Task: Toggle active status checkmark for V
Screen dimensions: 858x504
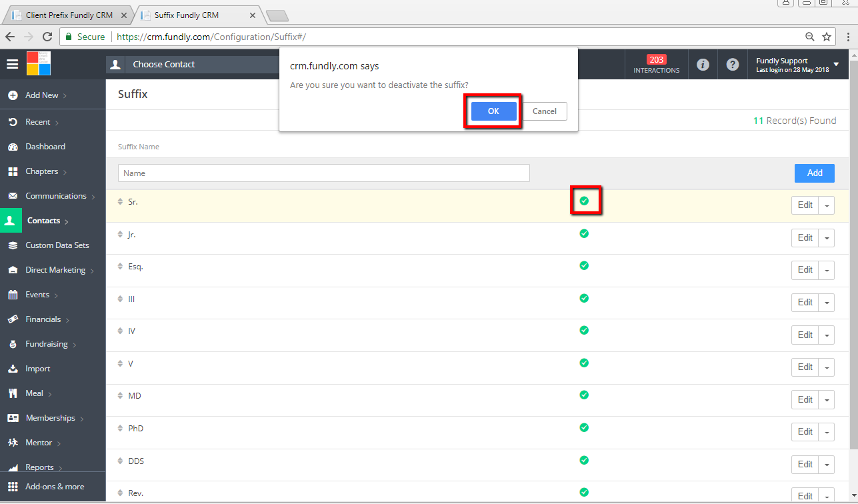Action: click(584, 363)
